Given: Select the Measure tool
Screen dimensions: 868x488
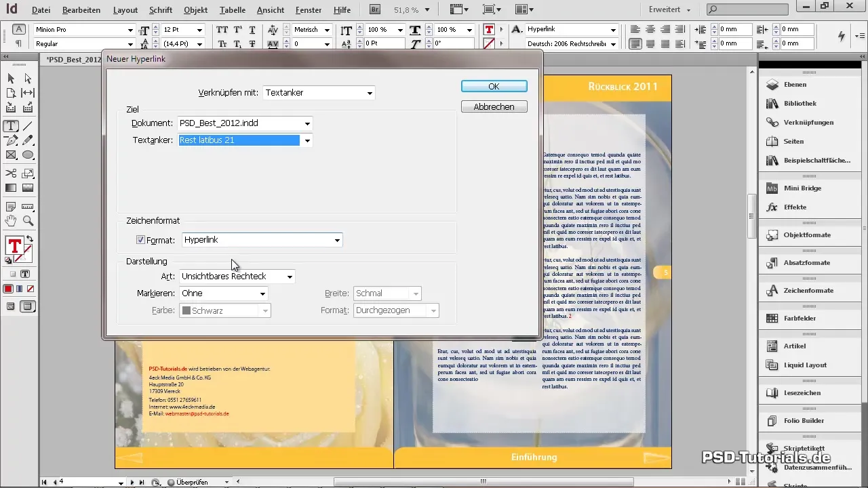Looking at the screenshot, I should pos(28,207).
